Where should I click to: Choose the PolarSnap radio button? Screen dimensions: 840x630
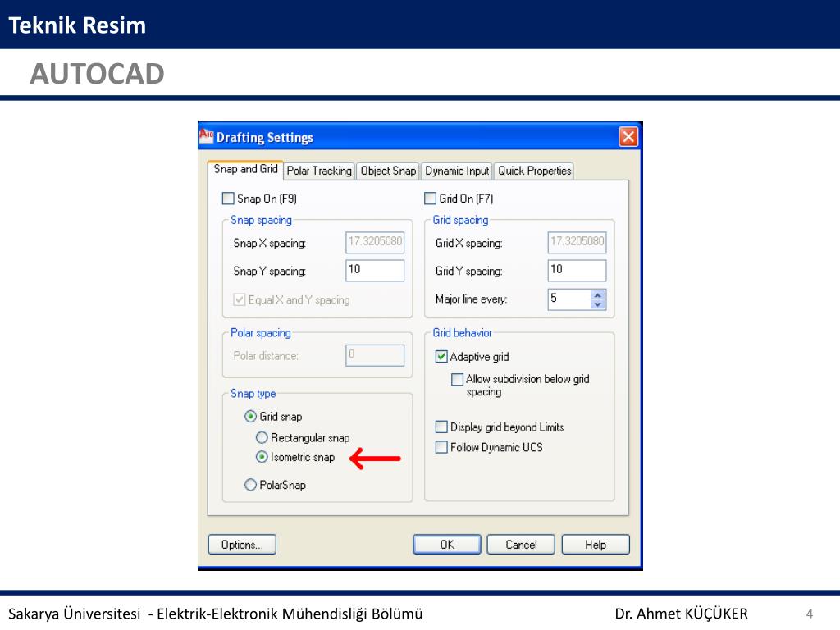250,485
